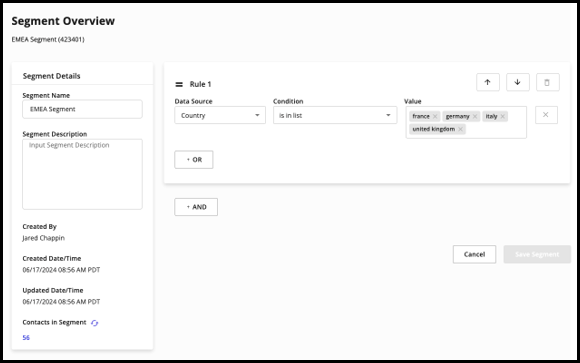Select the Segment Details heading
The image size is (580, 363).
coord(51,76)
